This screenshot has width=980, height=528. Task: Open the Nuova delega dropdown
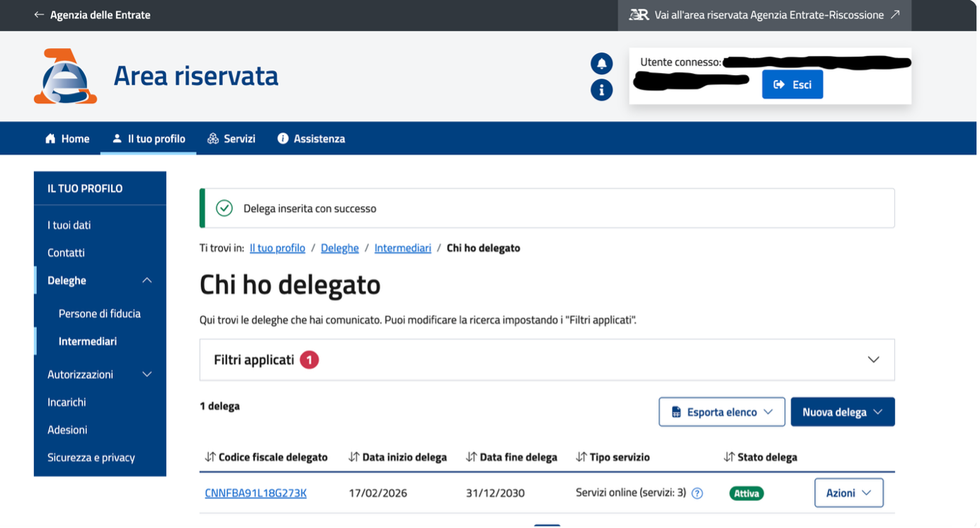pyautogui.click(x=843, y=411)
